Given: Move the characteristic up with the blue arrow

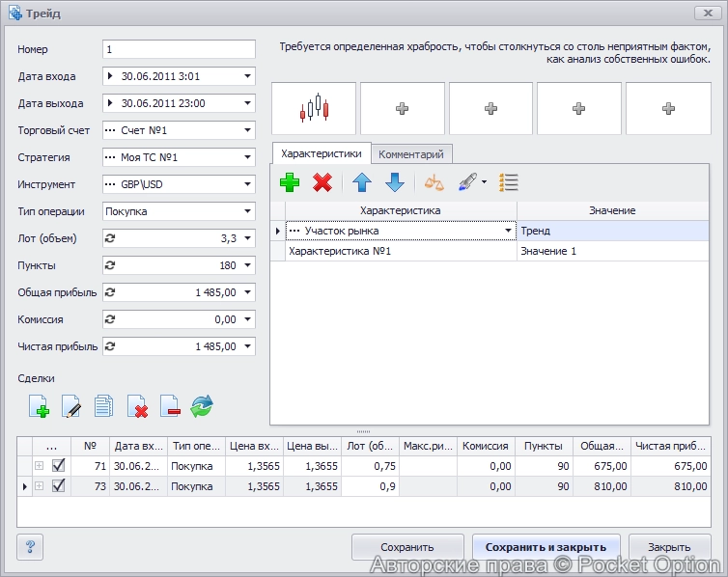Looking at the screenshot, I should pyautogui.click(x=361, y=181).
